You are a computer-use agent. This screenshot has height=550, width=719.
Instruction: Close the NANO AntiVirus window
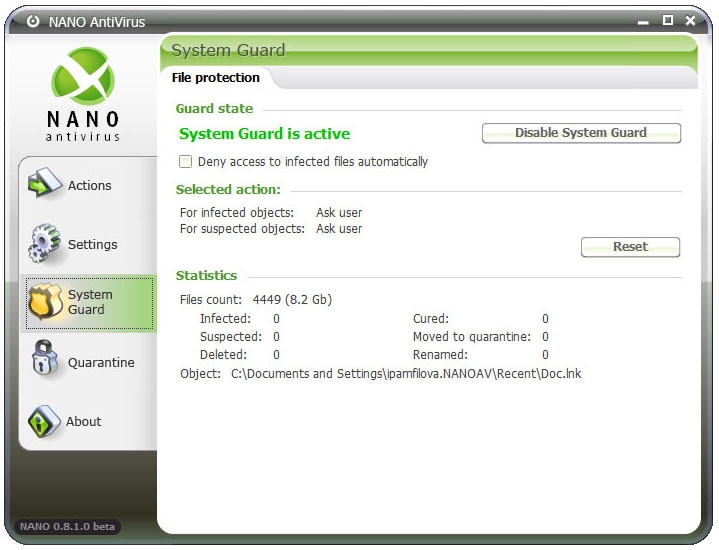pyautogui.click(x=690, y=20)
